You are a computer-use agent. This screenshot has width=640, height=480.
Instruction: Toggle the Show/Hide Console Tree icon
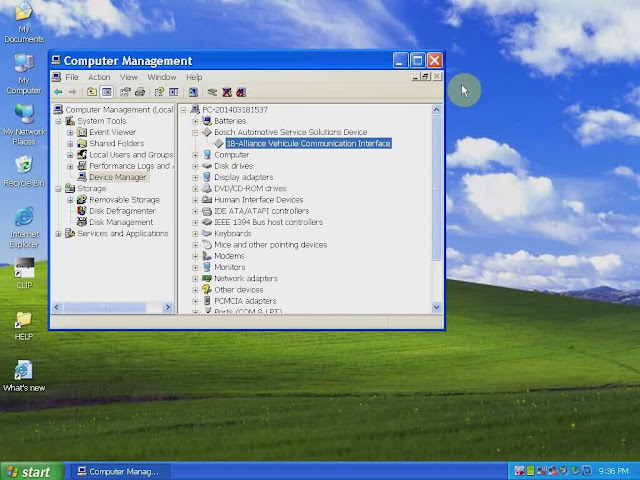click(107, 92)
